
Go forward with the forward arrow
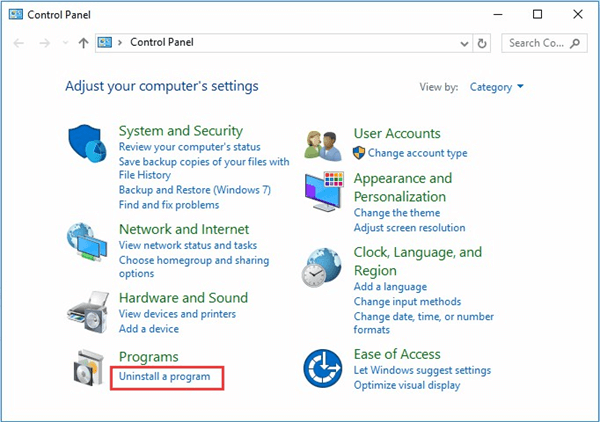[x=45, y=43]
